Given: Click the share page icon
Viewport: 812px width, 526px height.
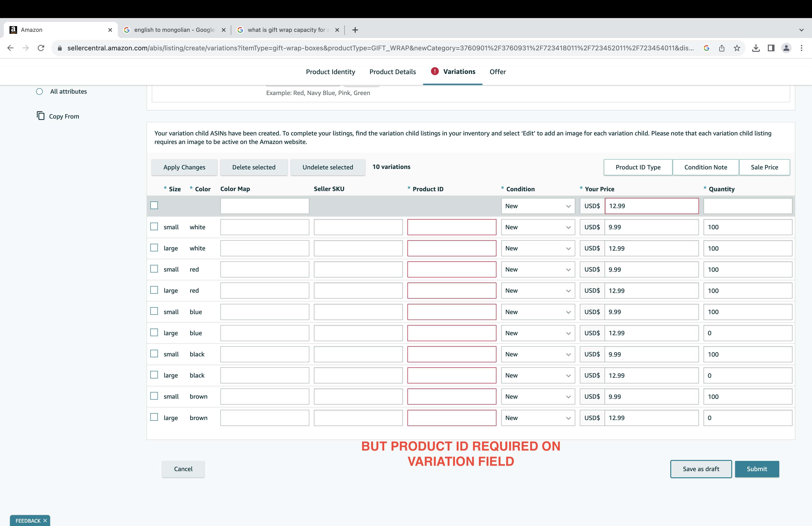Looking at the screenshot, I should [x=722, y=48].
